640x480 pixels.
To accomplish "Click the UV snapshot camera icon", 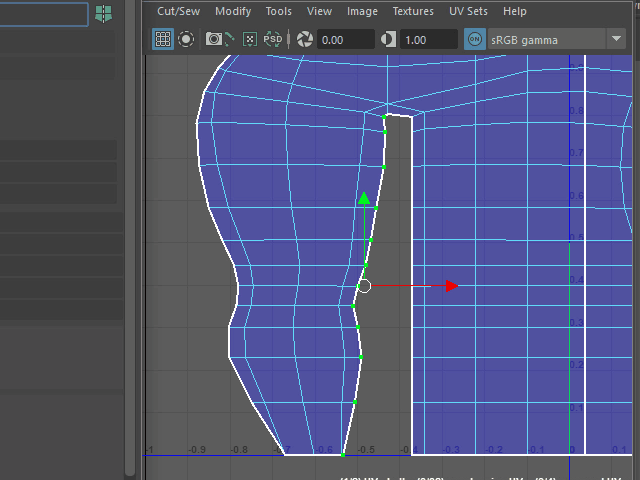I will coord(214,40).
